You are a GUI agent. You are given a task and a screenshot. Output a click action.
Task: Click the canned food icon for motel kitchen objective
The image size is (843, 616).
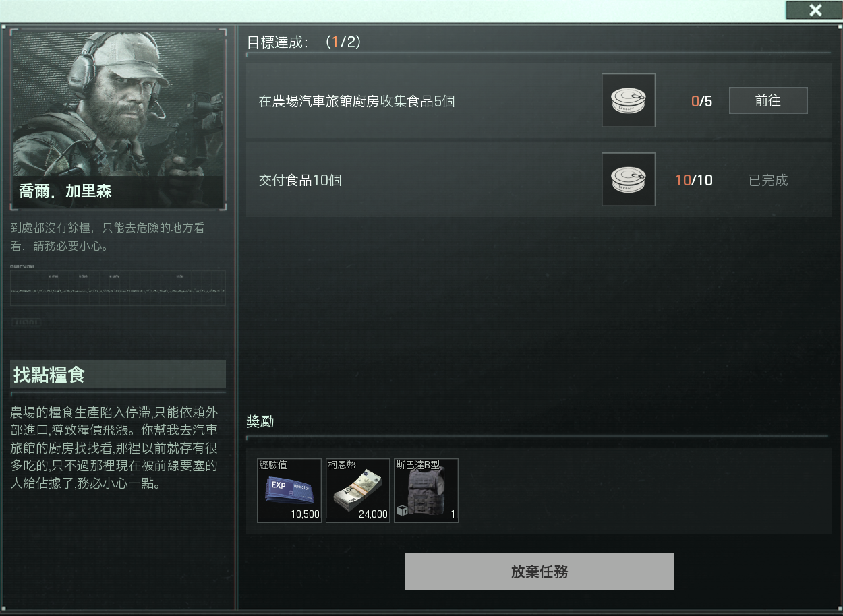coord(628,100)
